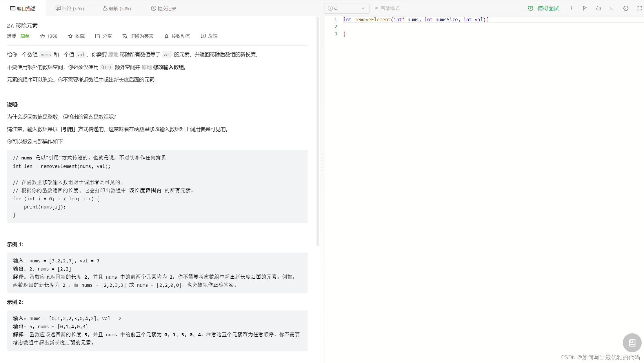Start 模拟面试 mock interview
This screenshot has height=363, width=644.
(x=544, y=8)
